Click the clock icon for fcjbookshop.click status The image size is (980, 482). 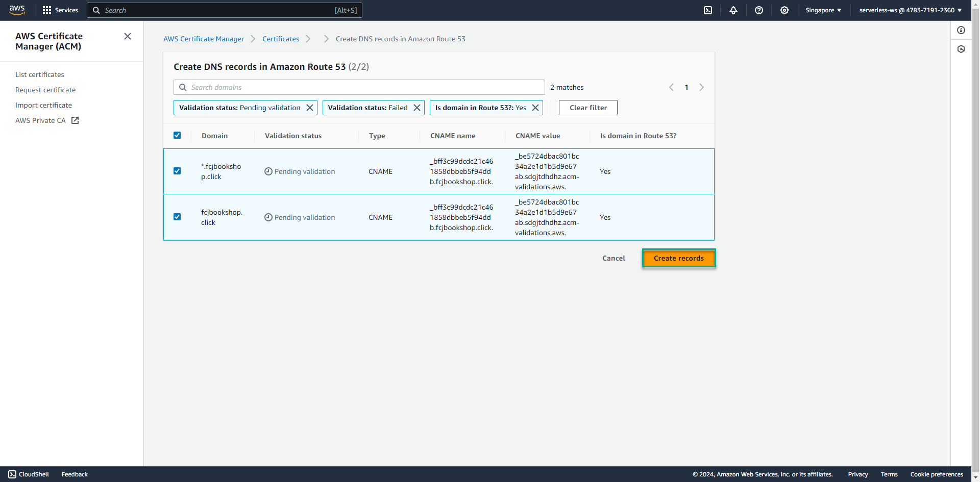click(x=268, y=217)
